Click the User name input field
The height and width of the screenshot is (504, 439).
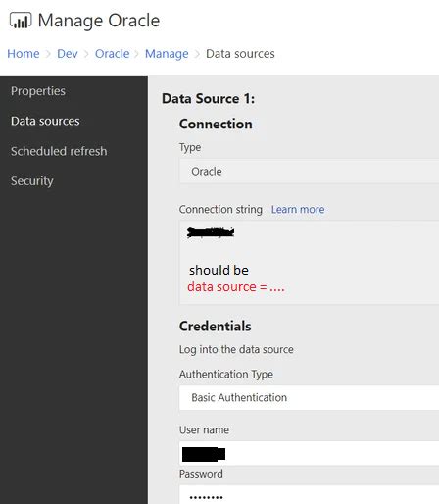tap(309, 453)
